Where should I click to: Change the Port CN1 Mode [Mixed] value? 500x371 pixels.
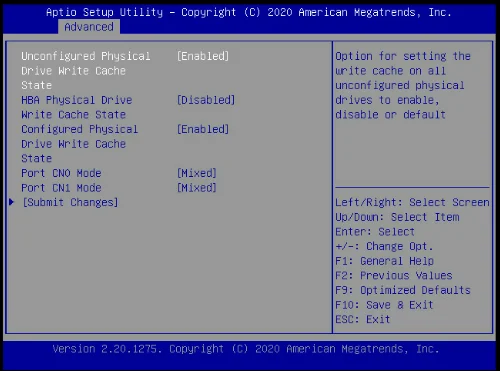[x=197, y=188]
